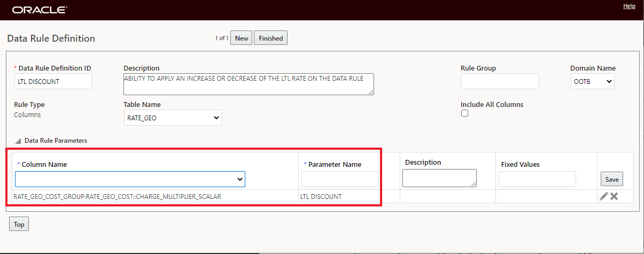Click the Oracle logo
The image size is (644, 254).
tap(39, 10)
